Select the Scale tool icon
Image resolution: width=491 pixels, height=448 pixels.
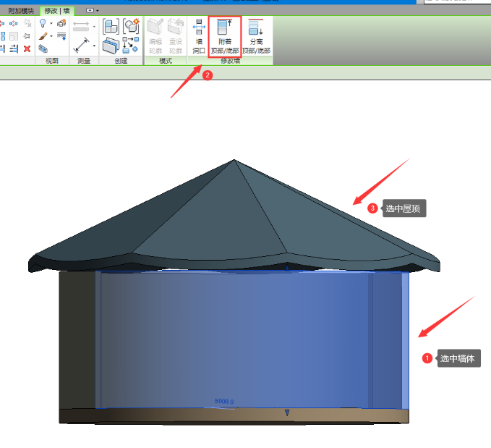[14, 36]
